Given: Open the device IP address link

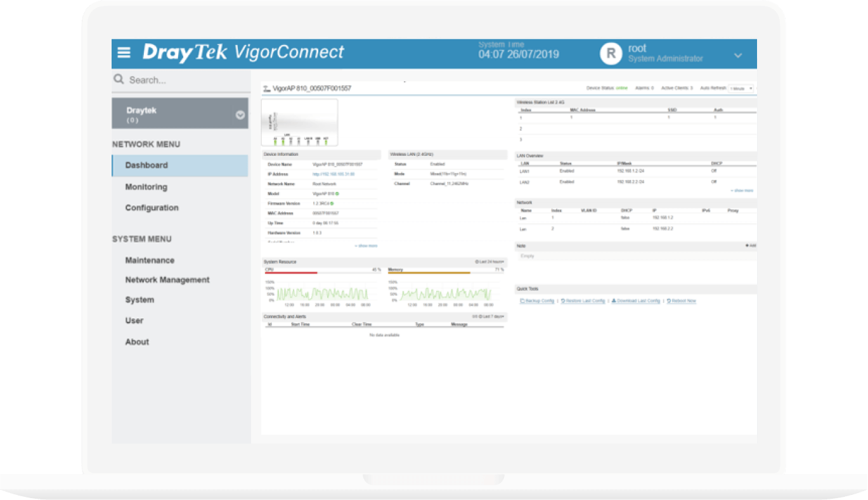Looking at the screenshot, I should 334,174.
